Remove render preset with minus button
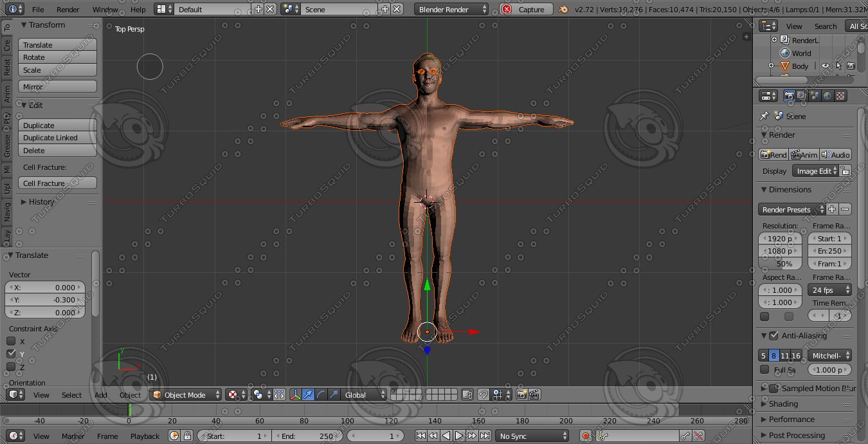The image size is (868, 444). point(845,209)
